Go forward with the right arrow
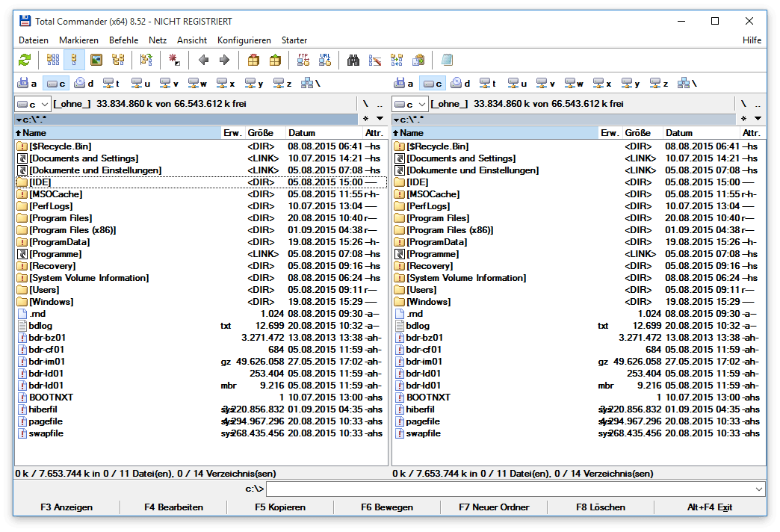 (x=225, y=61)
